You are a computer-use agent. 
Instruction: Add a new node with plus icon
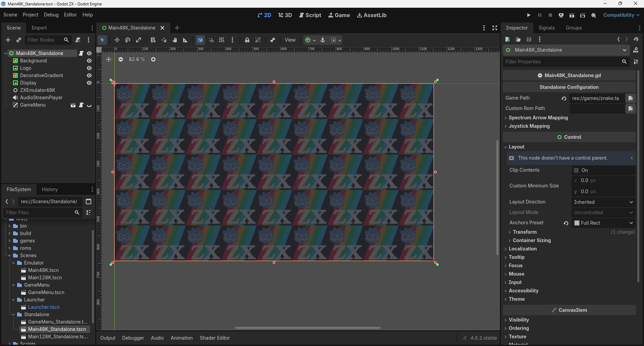8,40
